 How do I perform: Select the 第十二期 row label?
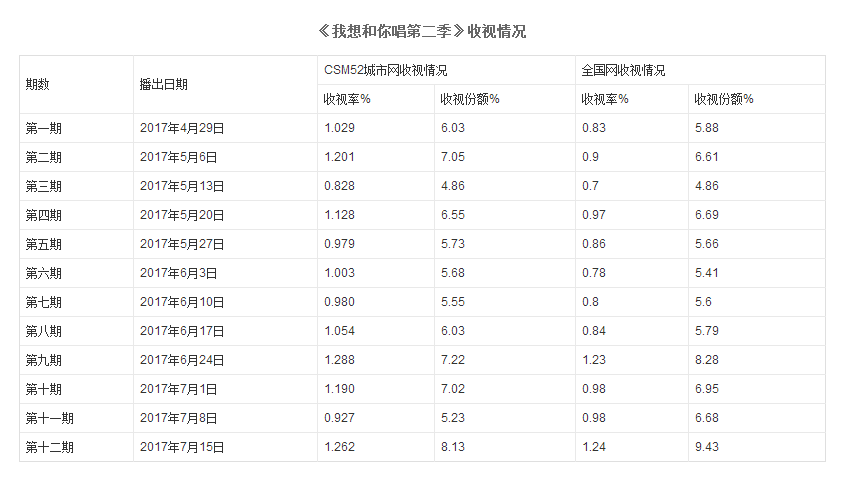[x=50, y=447]
